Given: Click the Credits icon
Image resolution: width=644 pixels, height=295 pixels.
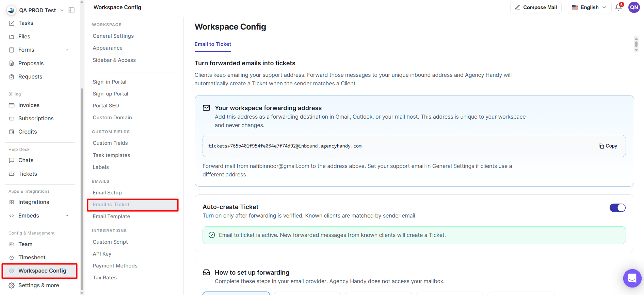Looking at the screenshot, I should click(12, 132).
